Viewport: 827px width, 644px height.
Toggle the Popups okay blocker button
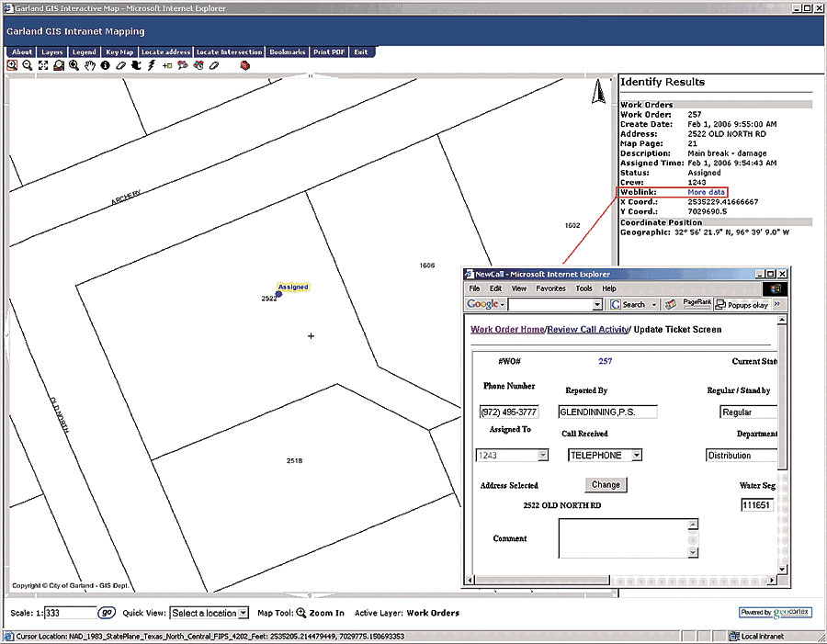click(x=742, y=304)
